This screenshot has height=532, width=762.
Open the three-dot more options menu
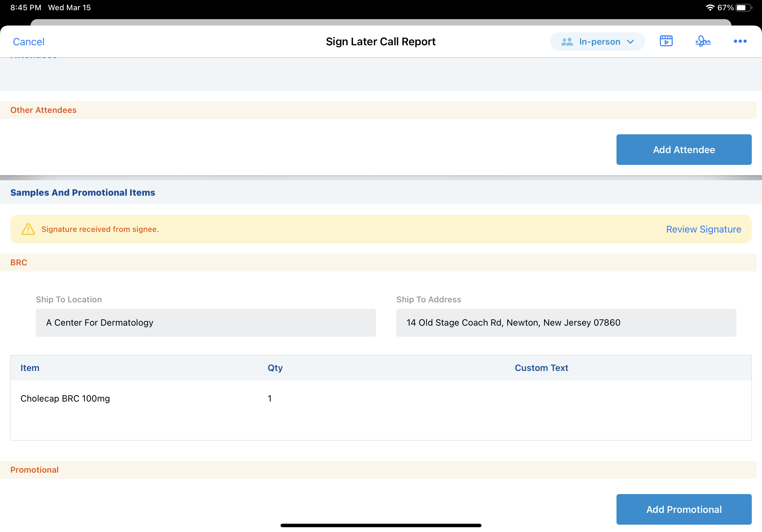740,41
